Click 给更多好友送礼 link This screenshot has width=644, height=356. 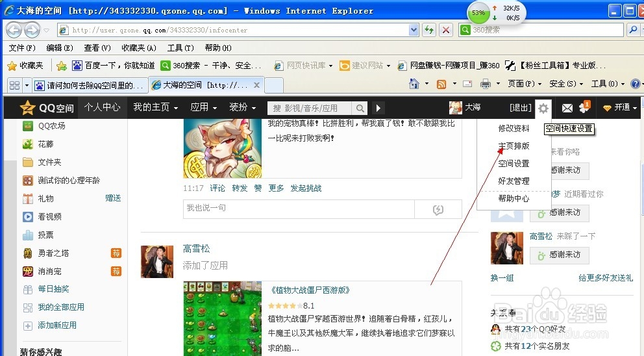click(x=606, y=278)
